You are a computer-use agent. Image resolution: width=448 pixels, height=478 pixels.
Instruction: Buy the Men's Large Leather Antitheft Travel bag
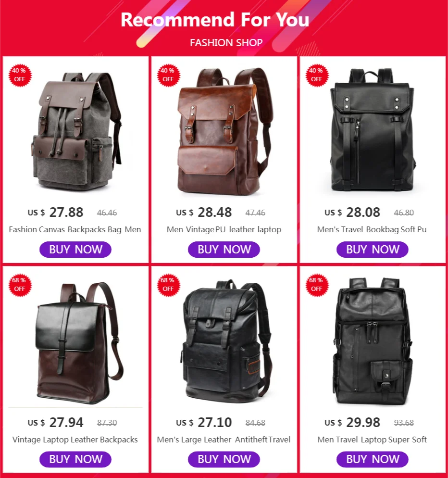tap(224, 459)
